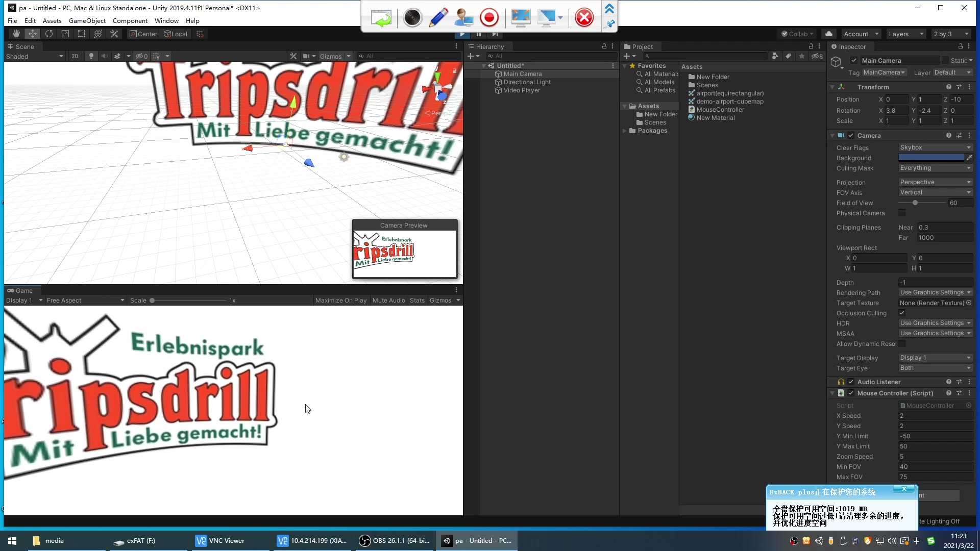Screen dimensions: 980x551
Task: Open the Clear Flags Skybox dropdown
Action: click(935, 147)
